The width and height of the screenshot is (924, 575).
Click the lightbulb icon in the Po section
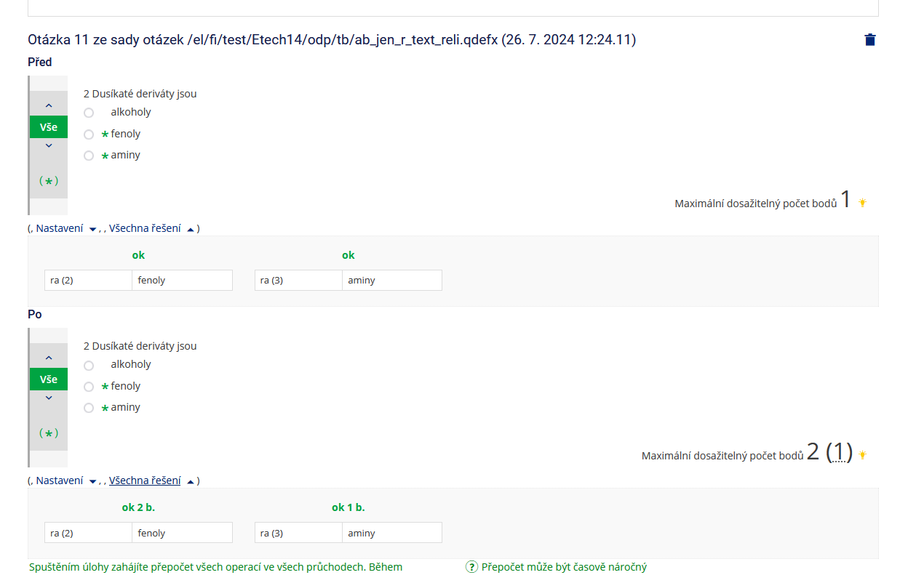[x=862, y=455]
